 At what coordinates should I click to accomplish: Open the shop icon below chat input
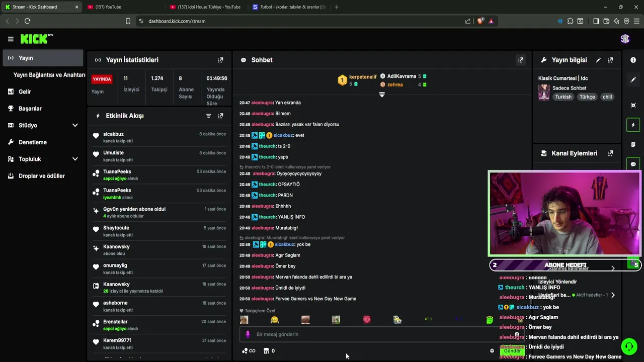(266, 351)
